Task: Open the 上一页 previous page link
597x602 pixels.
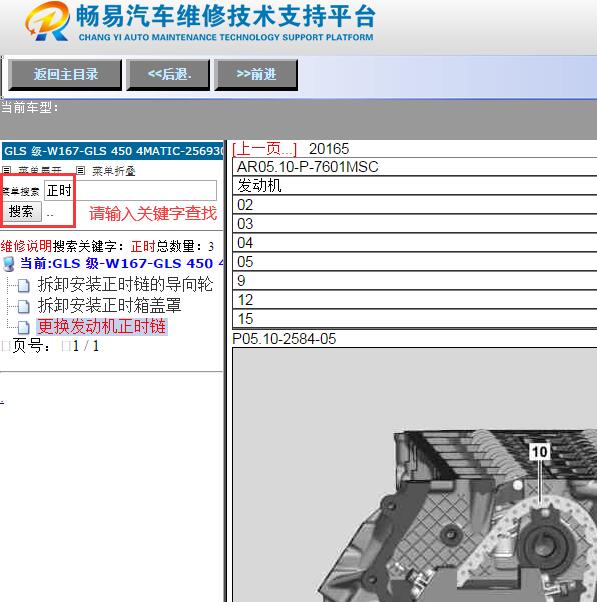Action: (265, 149)
